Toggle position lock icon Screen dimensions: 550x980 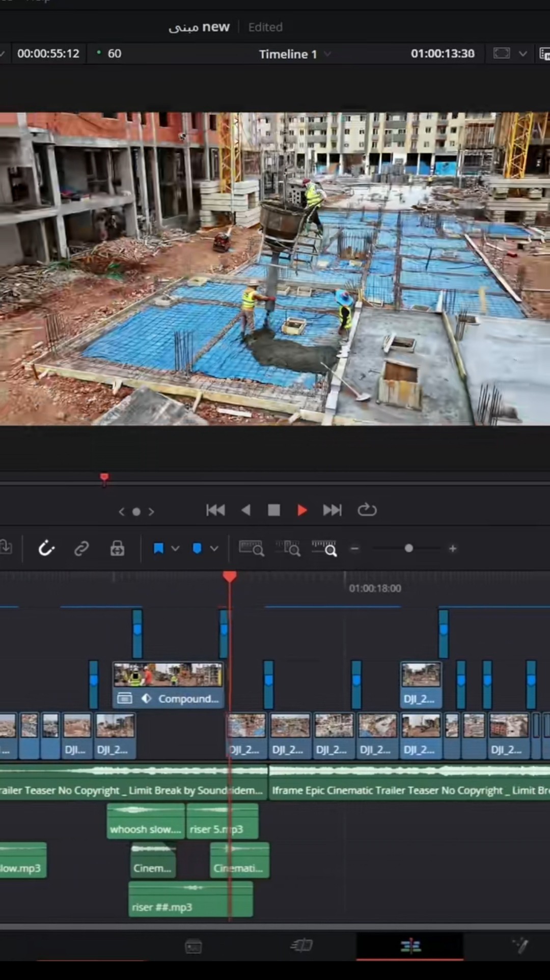coord(117,549)
